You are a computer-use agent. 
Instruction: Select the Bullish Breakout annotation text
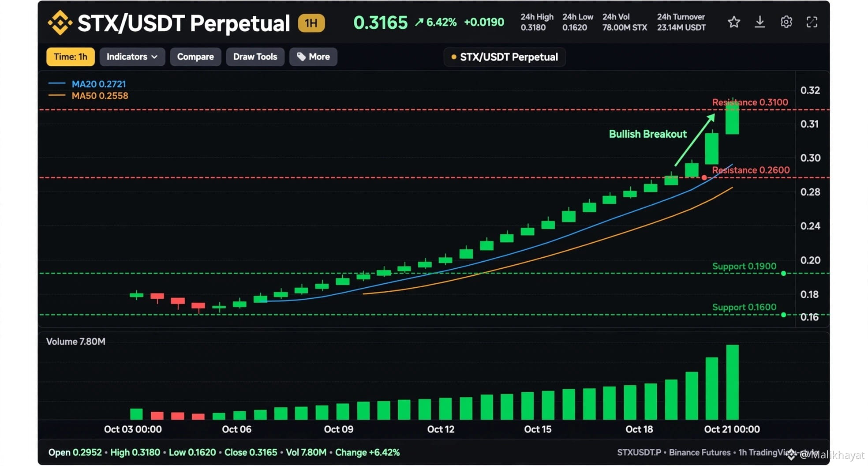coord(647,134)
